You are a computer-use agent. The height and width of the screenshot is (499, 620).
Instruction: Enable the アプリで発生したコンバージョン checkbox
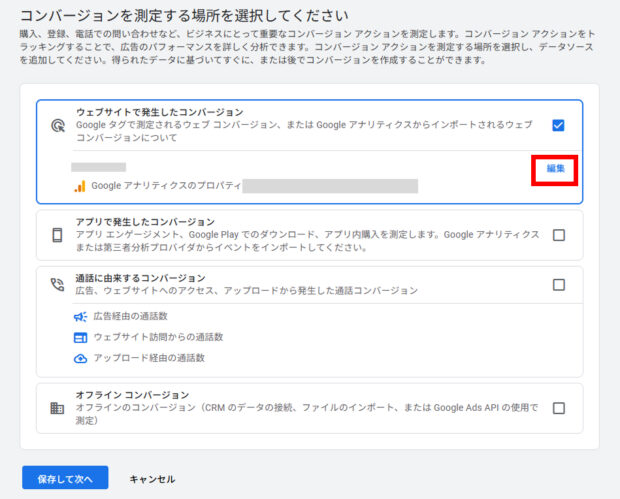pos(558,235)
